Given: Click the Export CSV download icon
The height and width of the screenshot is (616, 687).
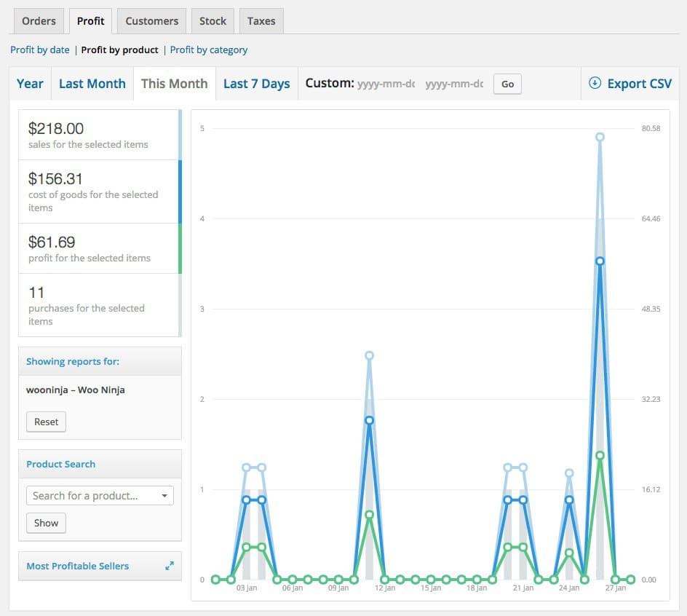Looking at the screenshot, I should [595, 83].
